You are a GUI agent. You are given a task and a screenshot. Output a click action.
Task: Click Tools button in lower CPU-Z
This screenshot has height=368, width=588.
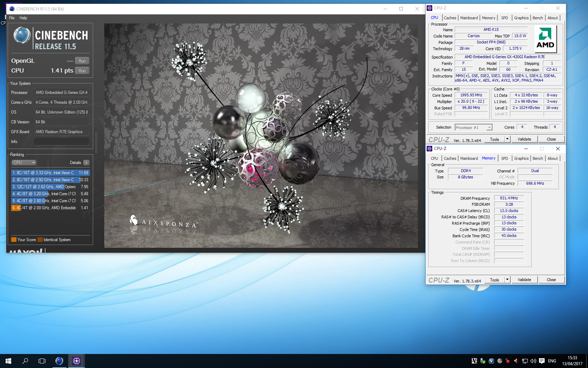pos(495,280)
